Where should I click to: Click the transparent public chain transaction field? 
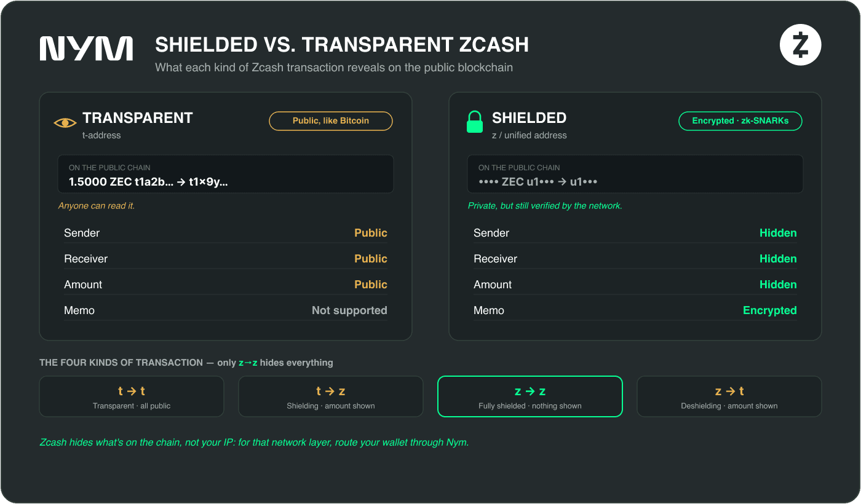[226, 174]
